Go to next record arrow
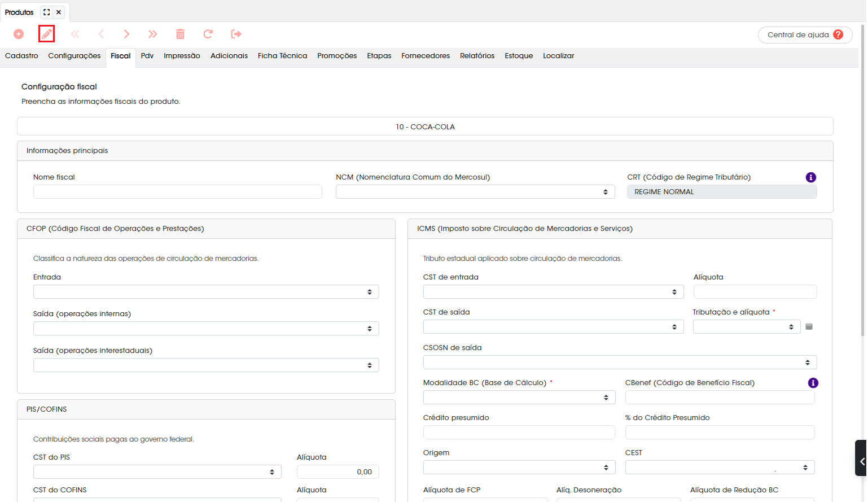The image size is (868, 502). pos(126,34)
